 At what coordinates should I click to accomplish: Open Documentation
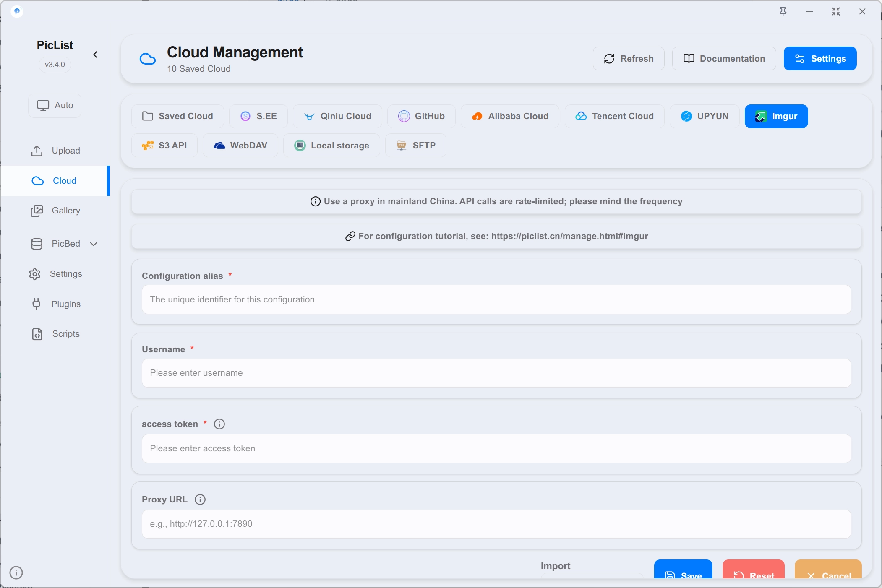click(x=724, y=59)
